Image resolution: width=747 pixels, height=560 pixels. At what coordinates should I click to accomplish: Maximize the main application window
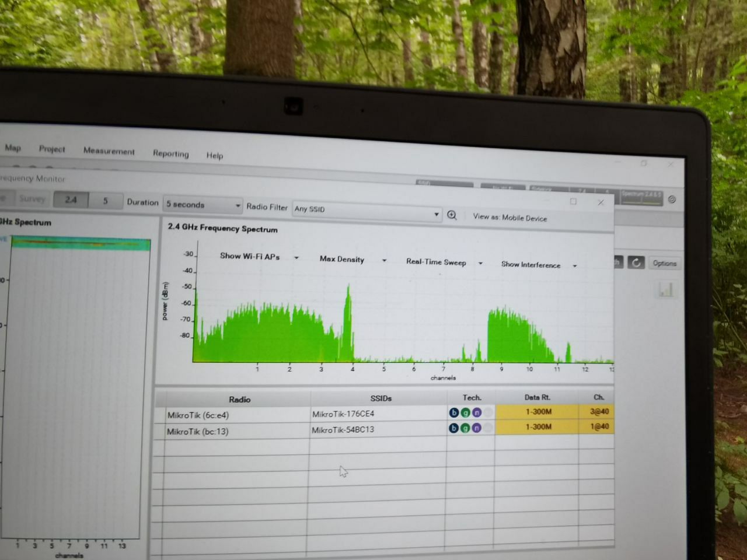[644, 163]
